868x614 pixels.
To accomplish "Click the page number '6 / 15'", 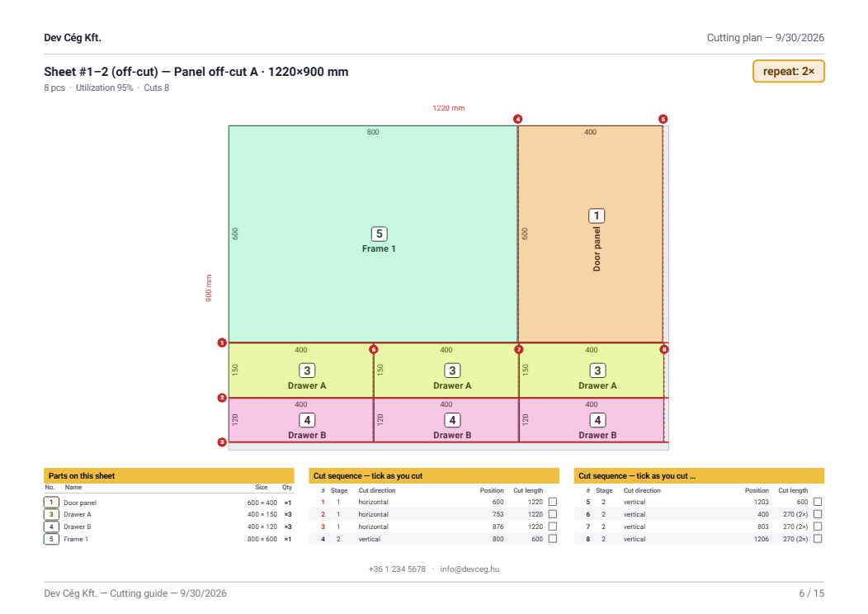I will point(811,593).
